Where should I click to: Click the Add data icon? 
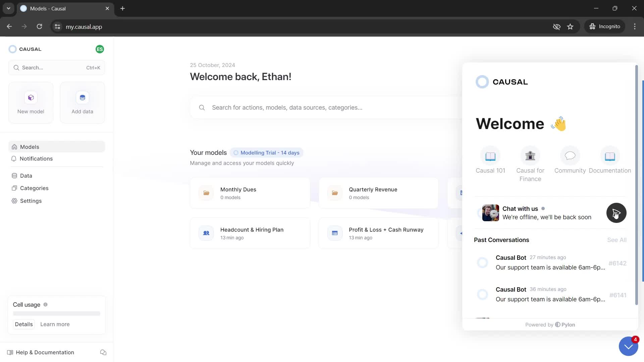pos(82,97)
